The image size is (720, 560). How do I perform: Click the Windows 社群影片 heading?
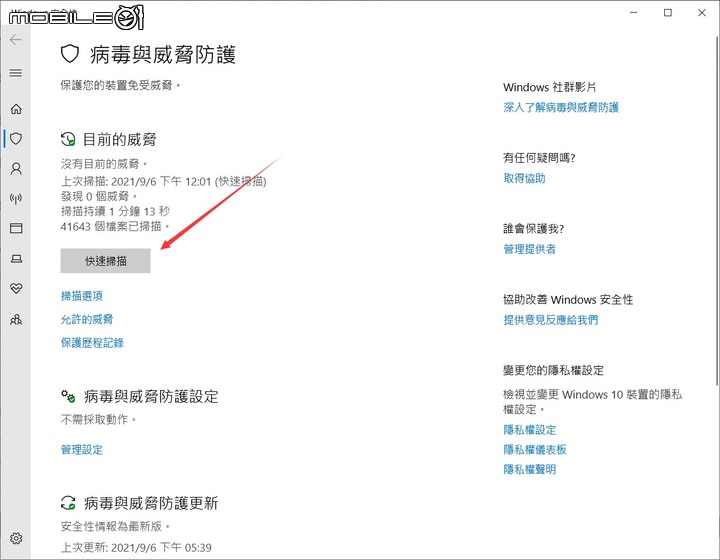pyautogui.click(x=550, y=87)
